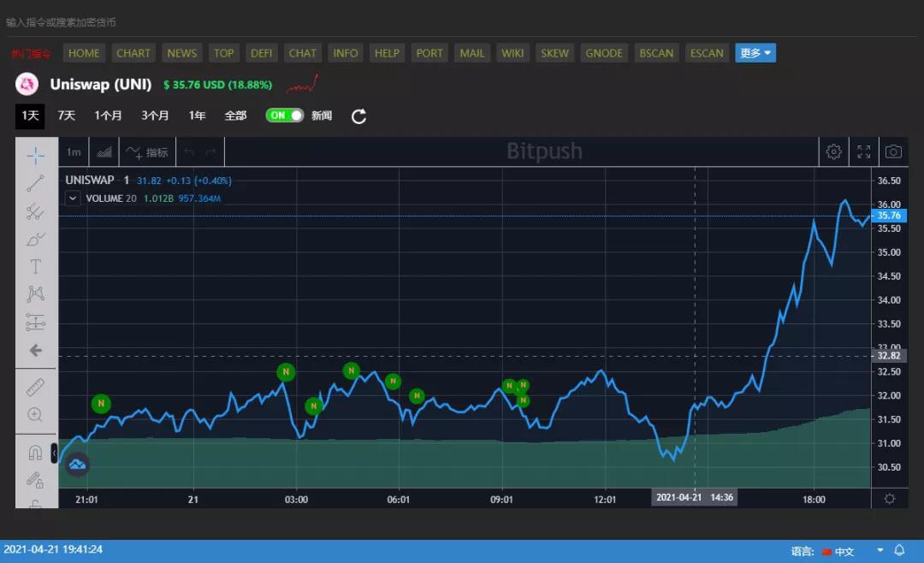Select the crosshair cursor tool

35,156
